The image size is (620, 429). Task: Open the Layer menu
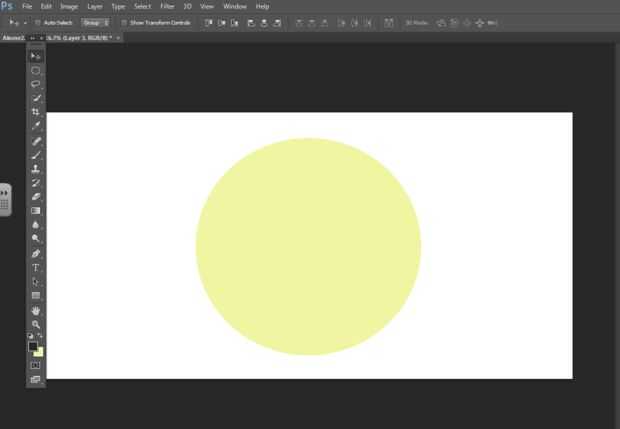[95, 6]
